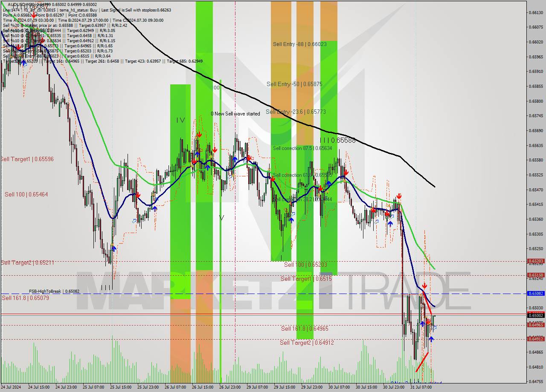The height and width of the screenshot is (392, 546).
Task: Click the 0.65360 price axis value
Action: (536, 219)
